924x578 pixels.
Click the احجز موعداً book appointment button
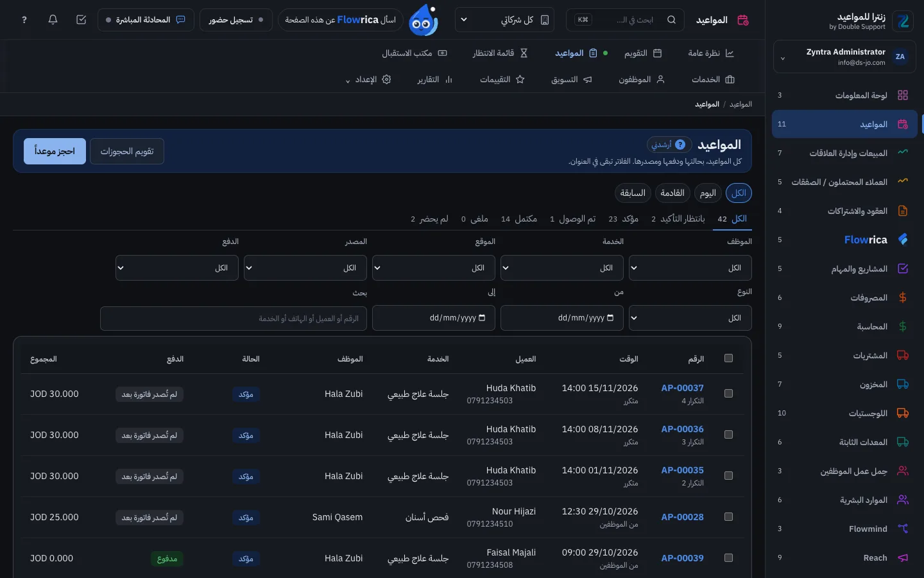(x=55, y=152)
